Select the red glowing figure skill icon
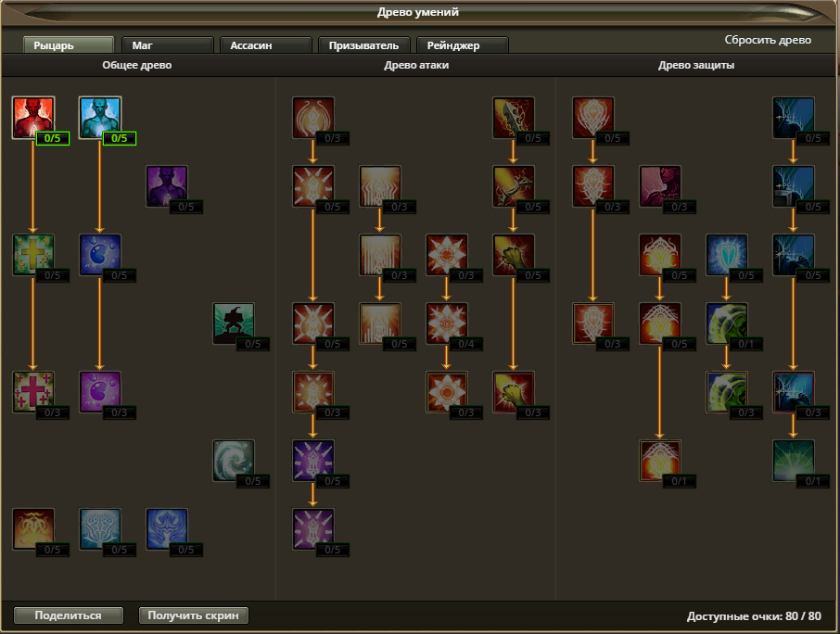This screenshot has width=840, height=634. pos(33,118)
